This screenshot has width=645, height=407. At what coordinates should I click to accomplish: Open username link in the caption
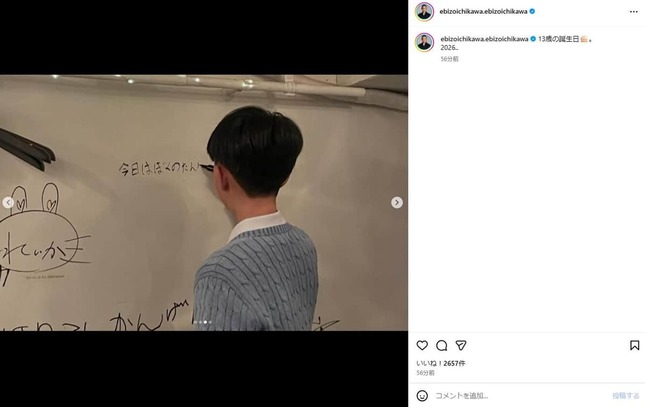484,39
